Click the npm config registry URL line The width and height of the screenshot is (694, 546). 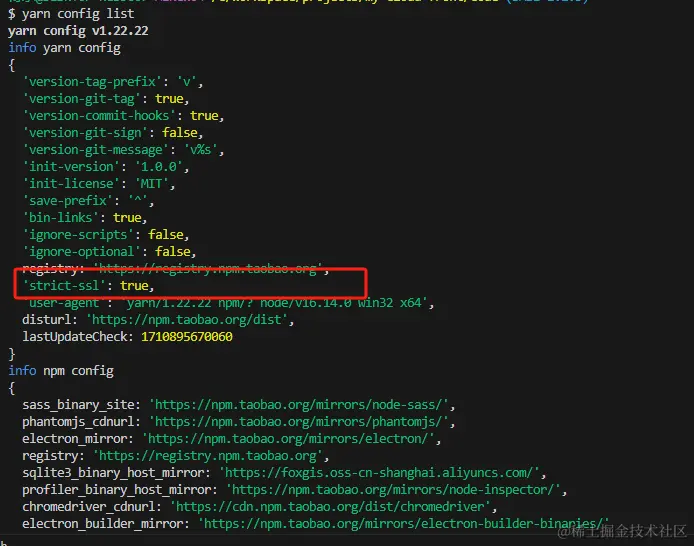(x=176, y=456)
